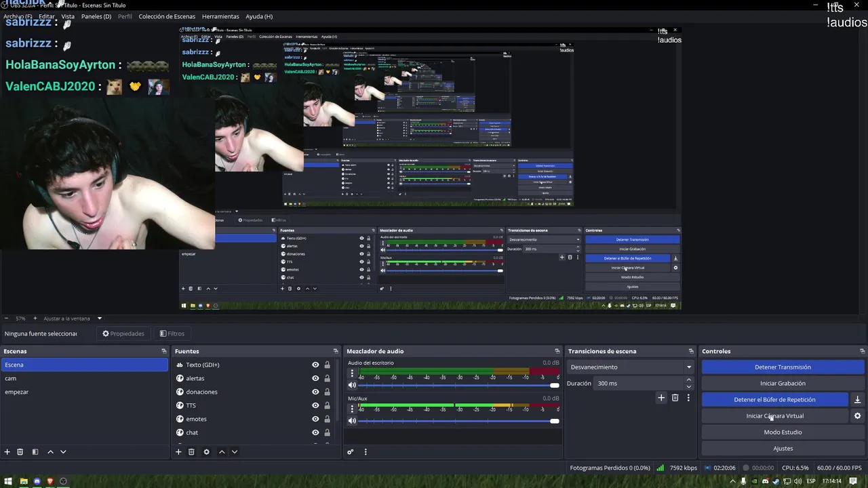Viewport: 868px width, 488px height.
Task: Remove scene transition with trash icon
Action: coord(675,398)
